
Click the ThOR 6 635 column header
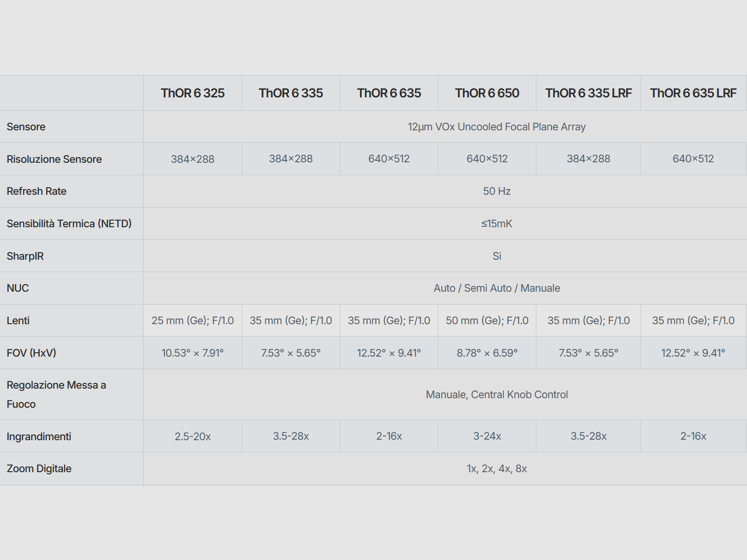pos(389,93)
